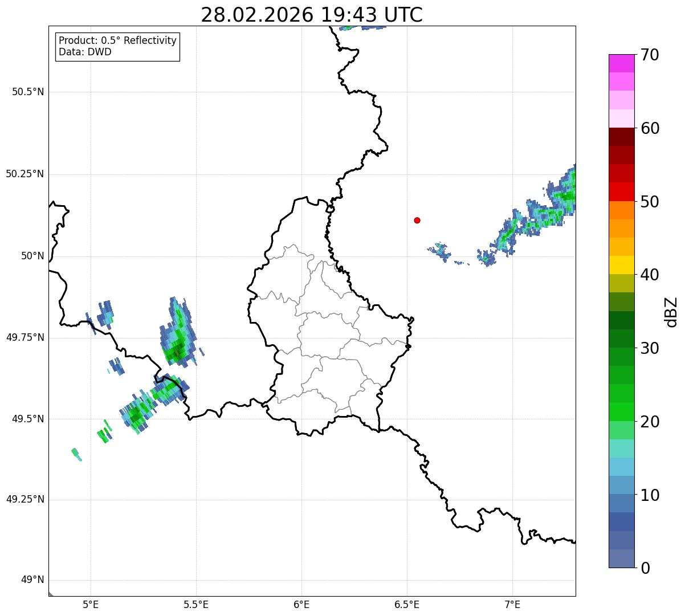Screen dimensions: 685x616
Task: Click the red dot marker on the map
Action: click(x=417, y=220)
